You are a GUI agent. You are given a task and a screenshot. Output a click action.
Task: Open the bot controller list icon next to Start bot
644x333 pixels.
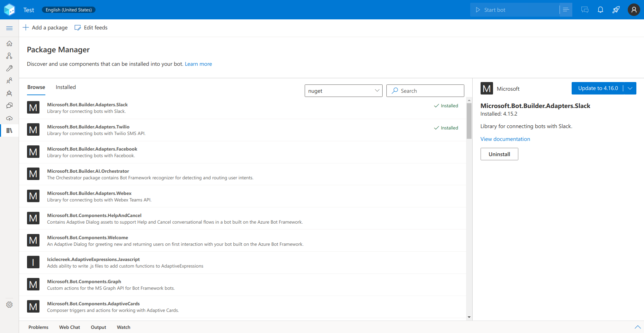[566, 10]
